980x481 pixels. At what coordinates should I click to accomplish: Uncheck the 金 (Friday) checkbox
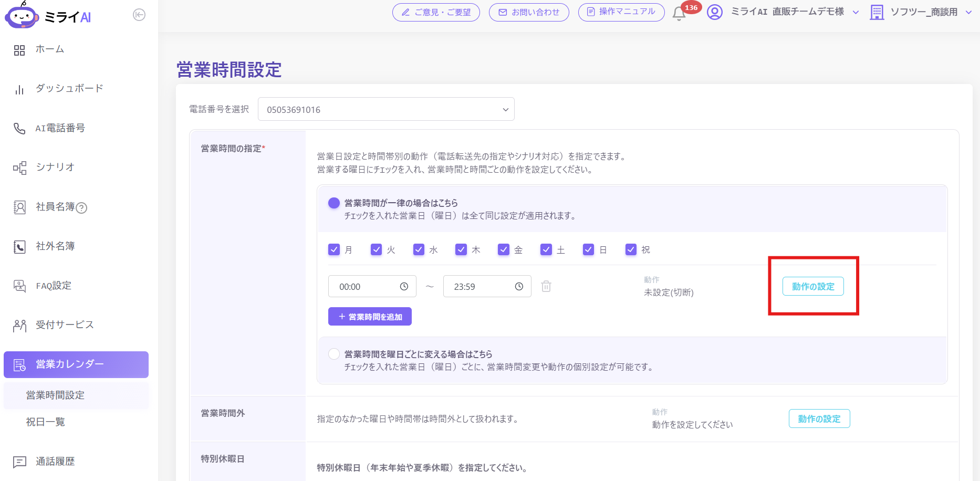(x=504, y=249)
